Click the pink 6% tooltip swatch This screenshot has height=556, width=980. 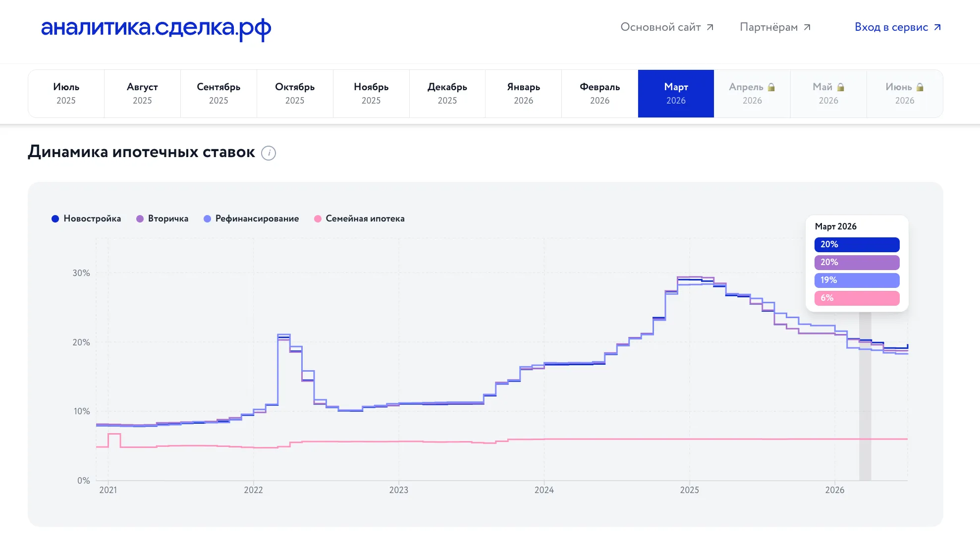point(857,298)
